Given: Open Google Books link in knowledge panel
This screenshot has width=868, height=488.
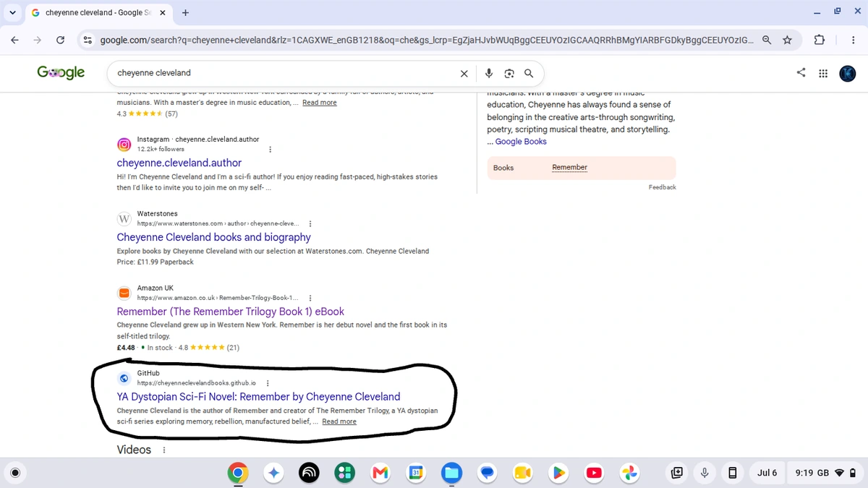Looking at the screenshot, I should [x=521, y=142].
